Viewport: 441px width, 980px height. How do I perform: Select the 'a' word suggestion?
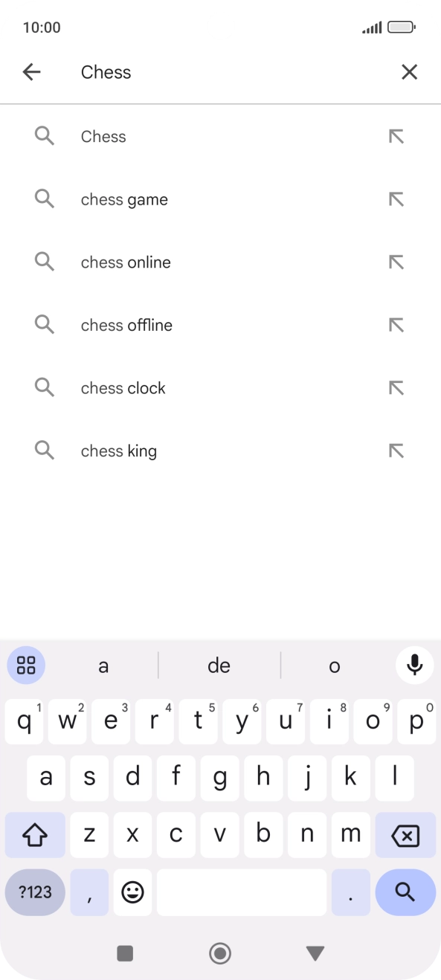pos(103,665)
